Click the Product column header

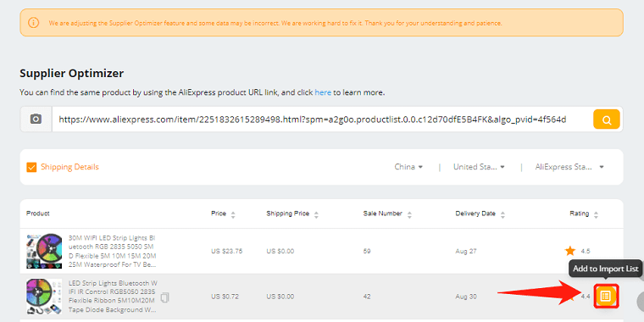tap(38, 214)
